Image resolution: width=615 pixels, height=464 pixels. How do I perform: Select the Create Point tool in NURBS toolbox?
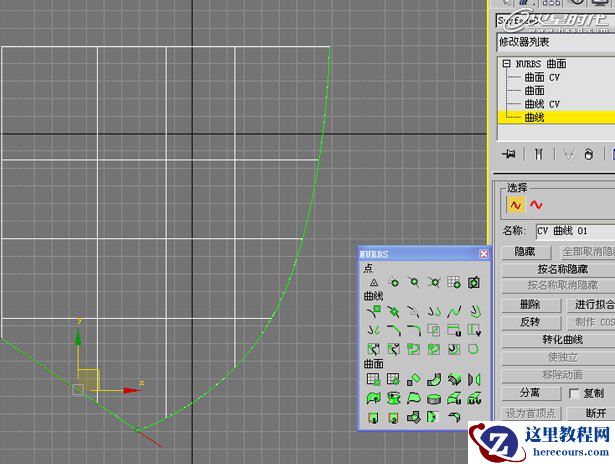[374, 282]
